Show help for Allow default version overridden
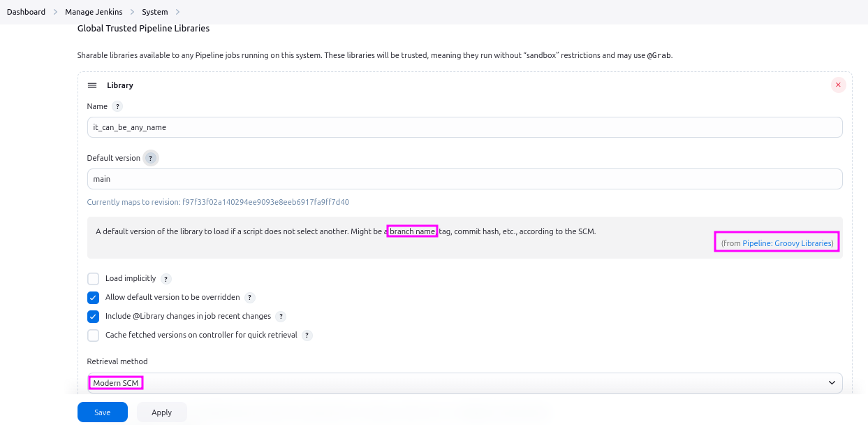Image resolution: width=868 pixels, height=425 pixels. (x=250, y=298)
